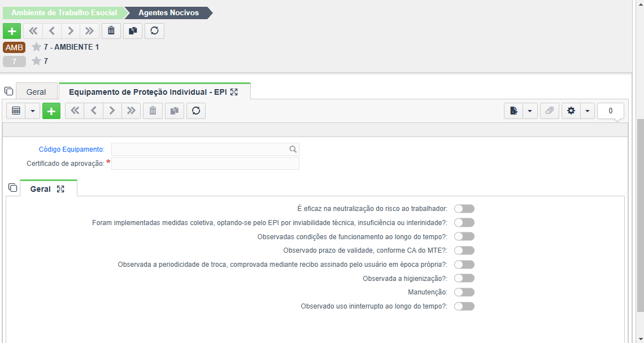Toggle 'Foram implementadas medidas coletiva' switch
644x343 pixels.
click(464, 223)
